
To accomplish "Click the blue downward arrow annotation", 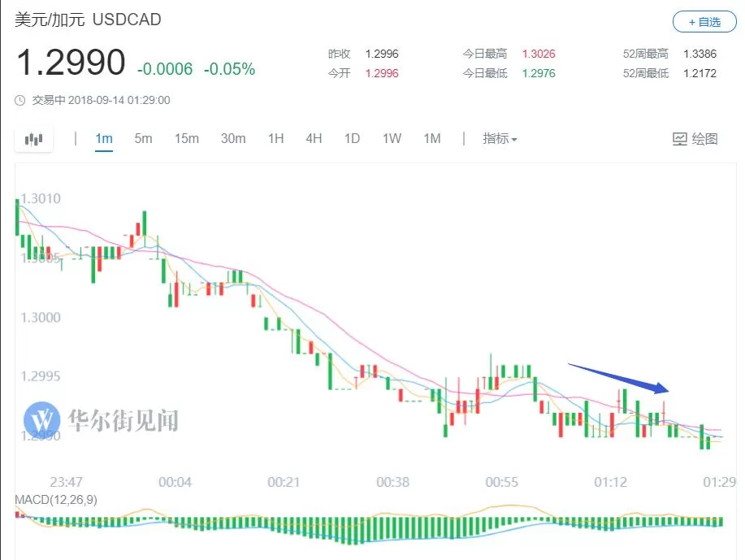I will tap(618, 379).
